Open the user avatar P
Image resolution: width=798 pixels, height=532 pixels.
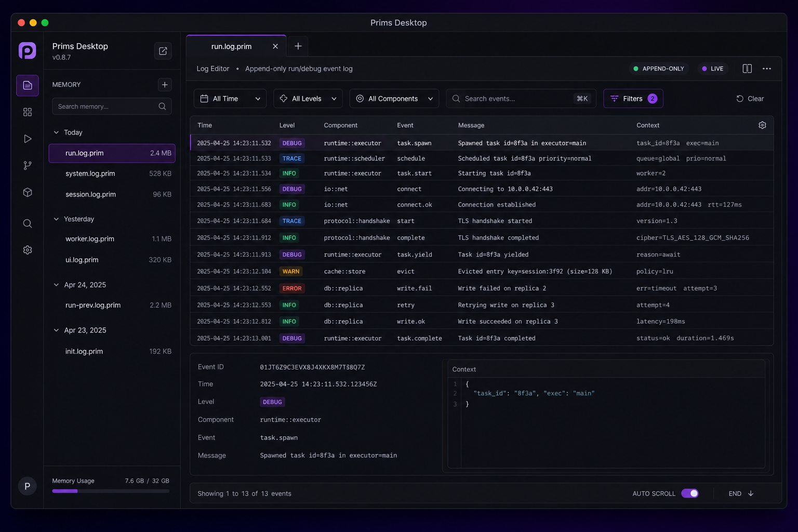(x=28, y=486)
